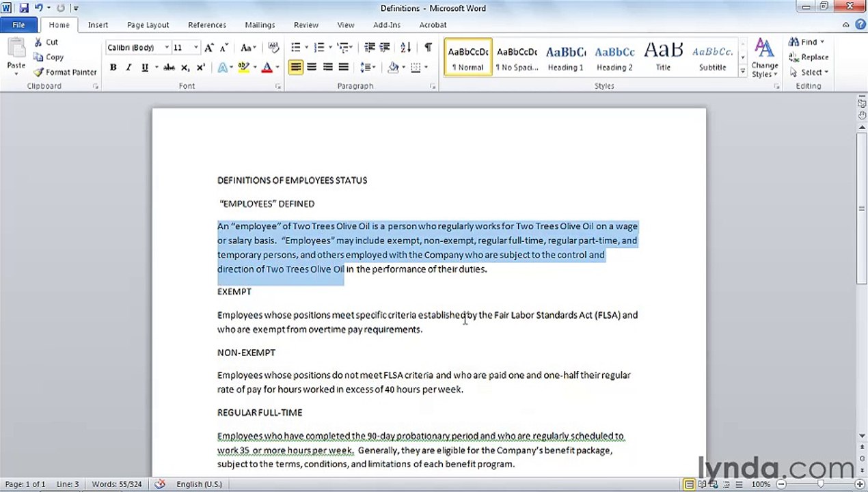Apply the Heading 2 style
Viewport: 868px width, 492px height.
614,57
